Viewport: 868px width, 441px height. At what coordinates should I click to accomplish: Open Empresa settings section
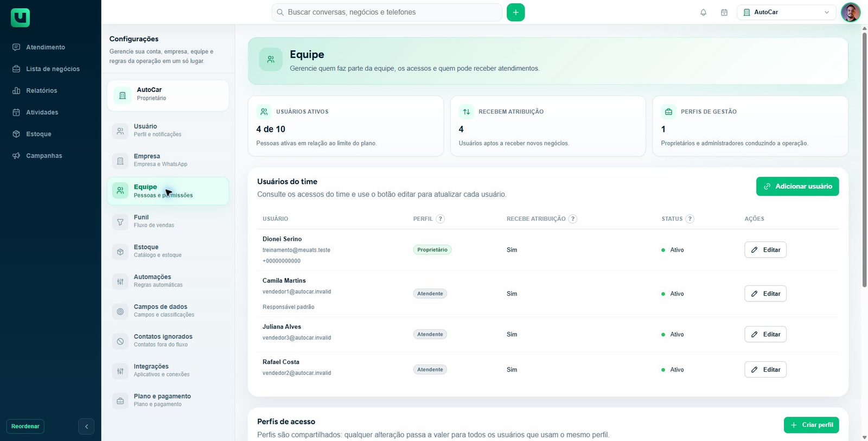[168, 160]
